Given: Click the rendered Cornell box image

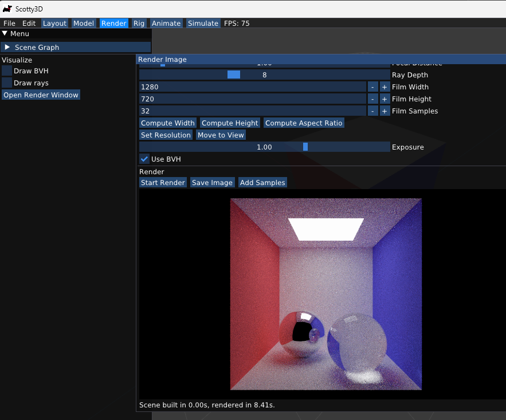Looking at the screenshot, I should coord(325,294).
